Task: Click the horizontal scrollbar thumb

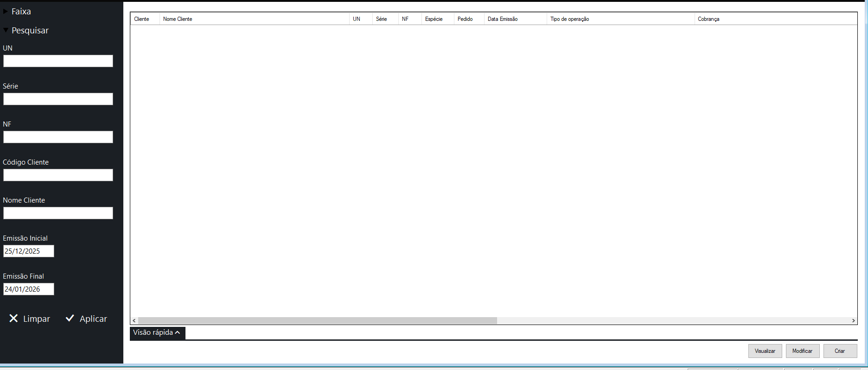Action: click(x=317, y=321)
